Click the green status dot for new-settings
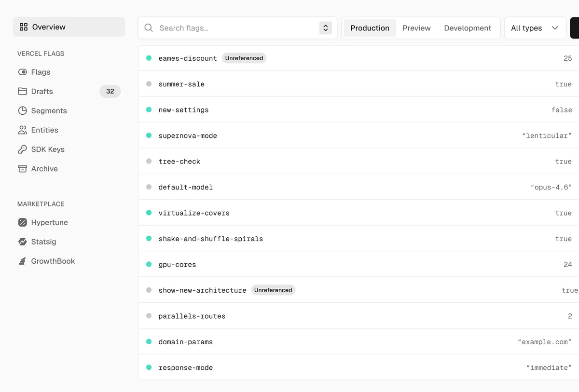This screenshot has width=579, height=392. [x=149, y=109]
